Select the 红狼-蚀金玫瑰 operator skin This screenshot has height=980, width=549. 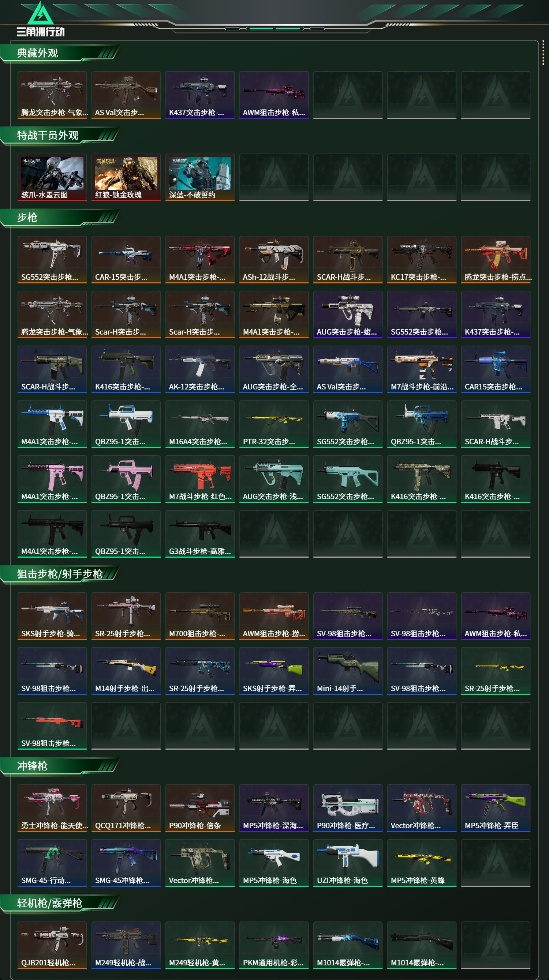pos(126,177)
